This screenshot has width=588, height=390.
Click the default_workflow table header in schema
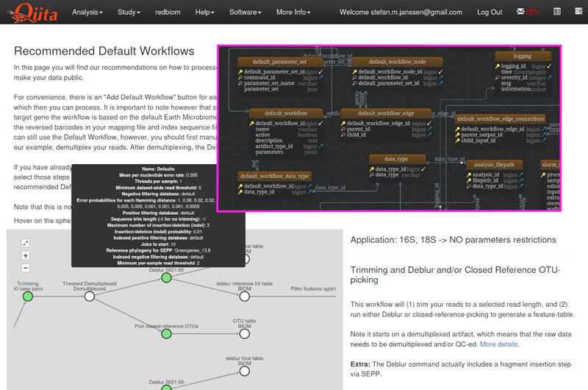[286, 113]
